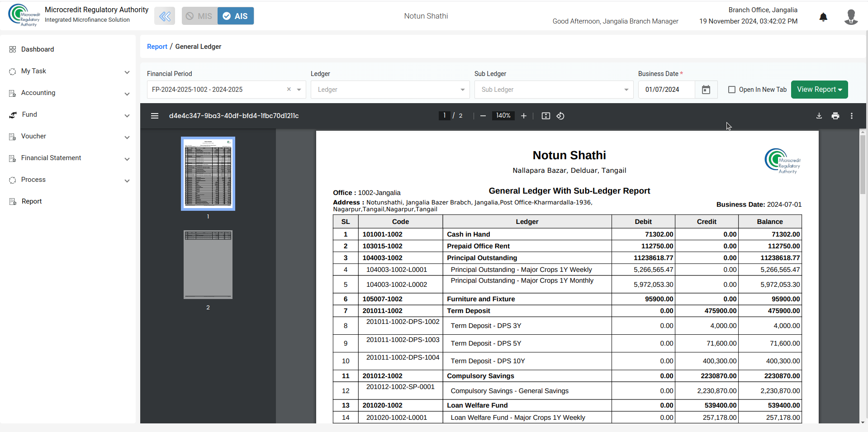Open calendar picker for Business Date

tap(706, 90)
